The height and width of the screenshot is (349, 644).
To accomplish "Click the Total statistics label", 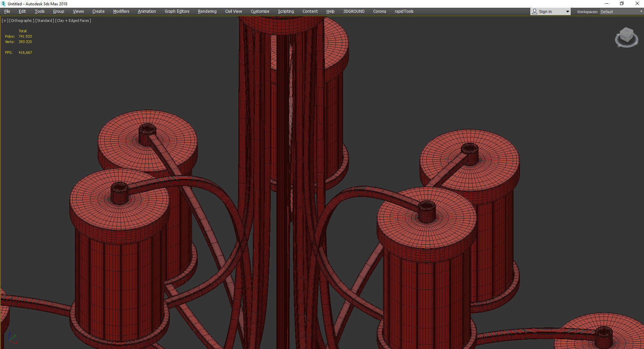I will [x=23, y=31].
